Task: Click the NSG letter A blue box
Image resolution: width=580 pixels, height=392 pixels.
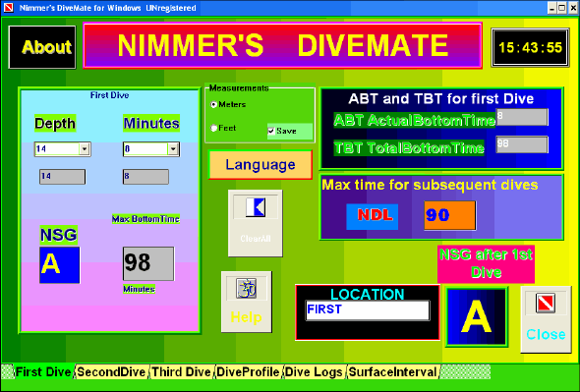Action: tap(60, 265)
